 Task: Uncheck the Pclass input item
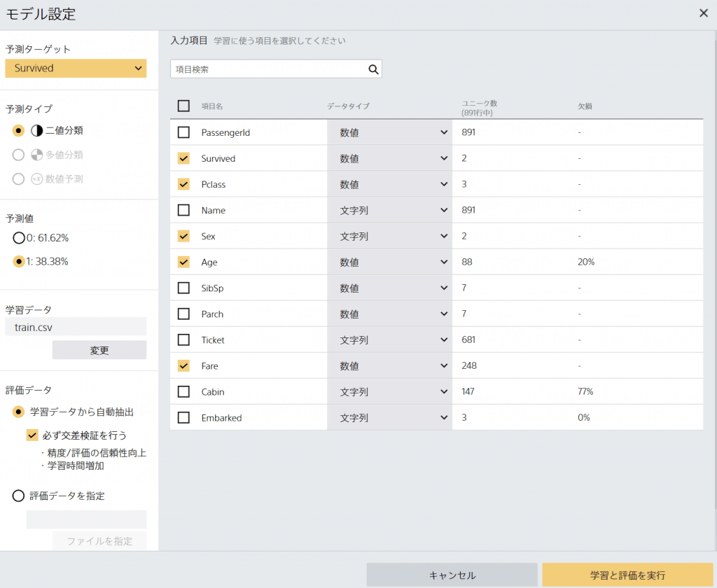[183, 184]
